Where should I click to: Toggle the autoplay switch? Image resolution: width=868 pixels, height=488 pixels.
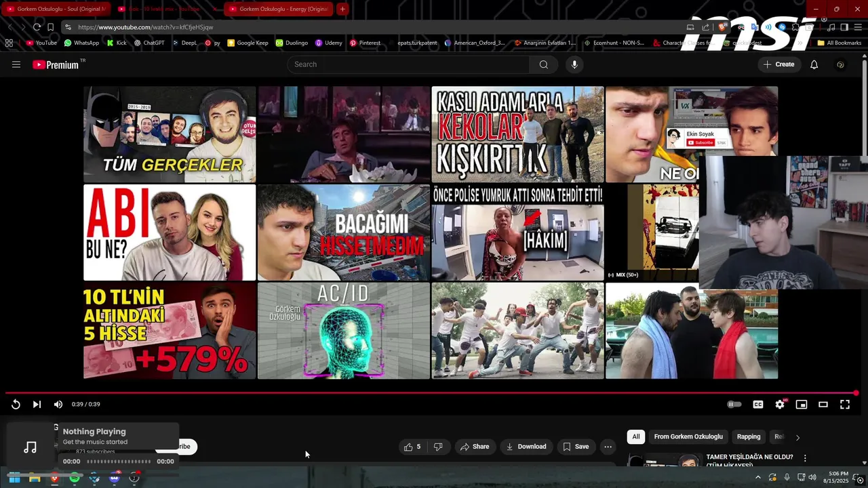coord(734,405)
